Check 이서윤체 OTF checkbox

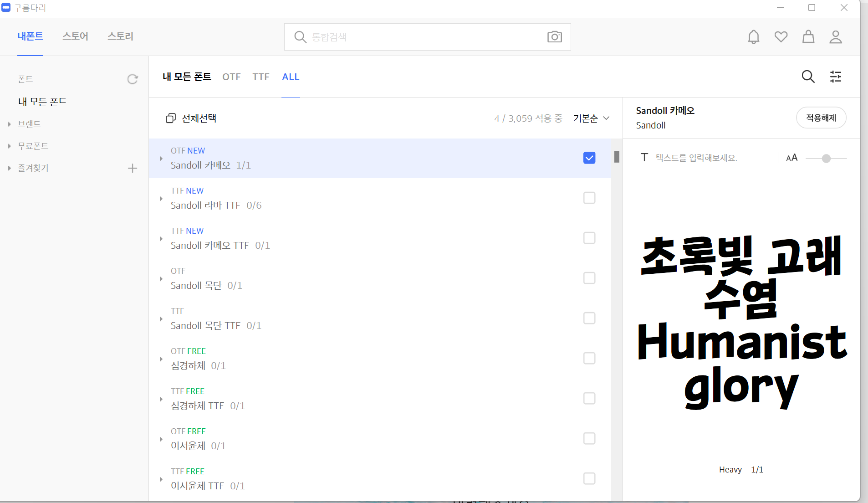[589, 439]
